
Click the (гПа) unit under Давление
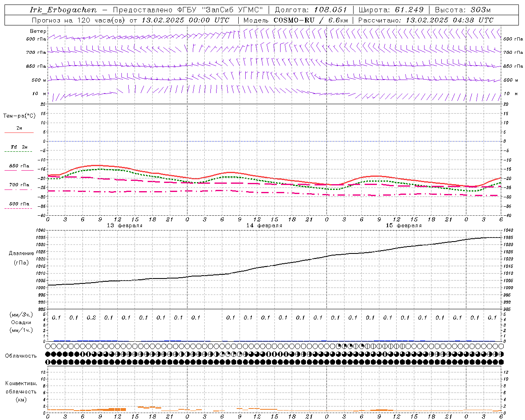pyautogui.click(x=21, y=262)
